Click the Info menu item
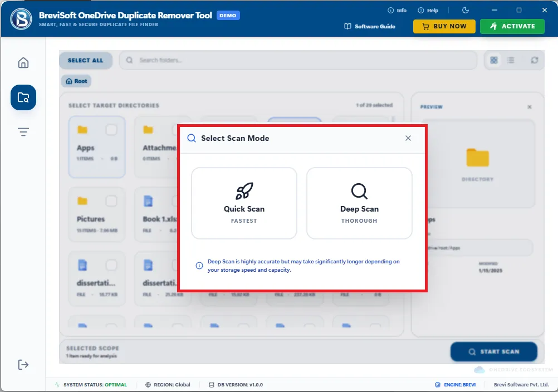This screenshot has width=558, height=392. pyautogui.click(x=397, y=11)
